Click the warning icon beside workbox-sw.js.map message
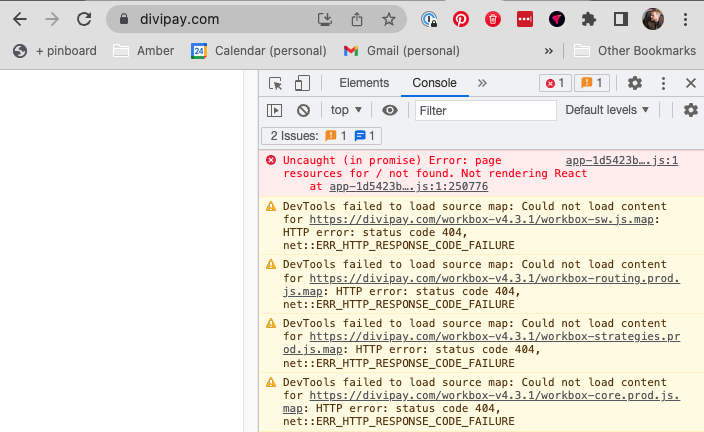The image size is (704, 432). click(x=271, y=207)
